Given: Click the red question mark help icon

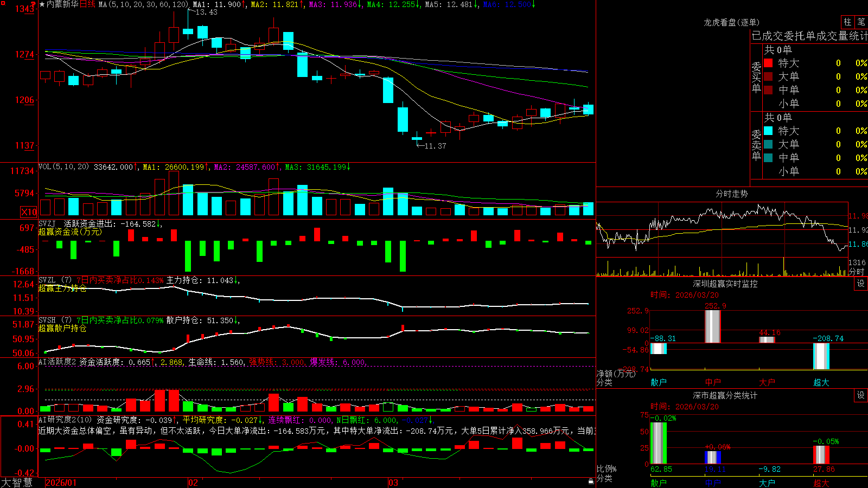Looking at the screenshot, I should (x=34, y=4).
